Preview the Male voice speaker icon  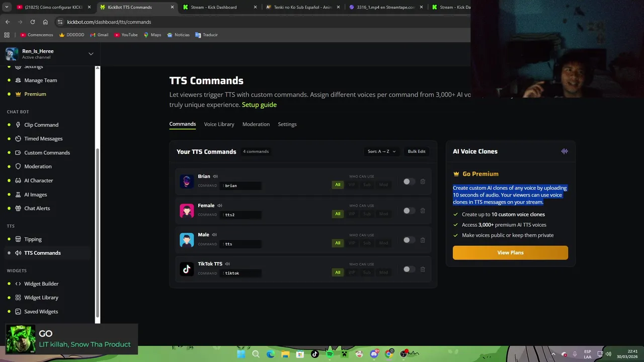point(214,235)
